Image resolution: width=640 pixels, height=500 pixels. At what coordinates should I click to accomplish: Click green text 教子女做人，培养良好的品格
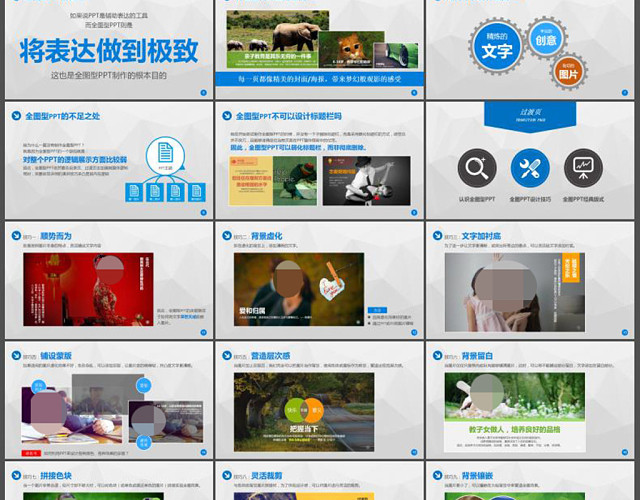click(514, 429)
